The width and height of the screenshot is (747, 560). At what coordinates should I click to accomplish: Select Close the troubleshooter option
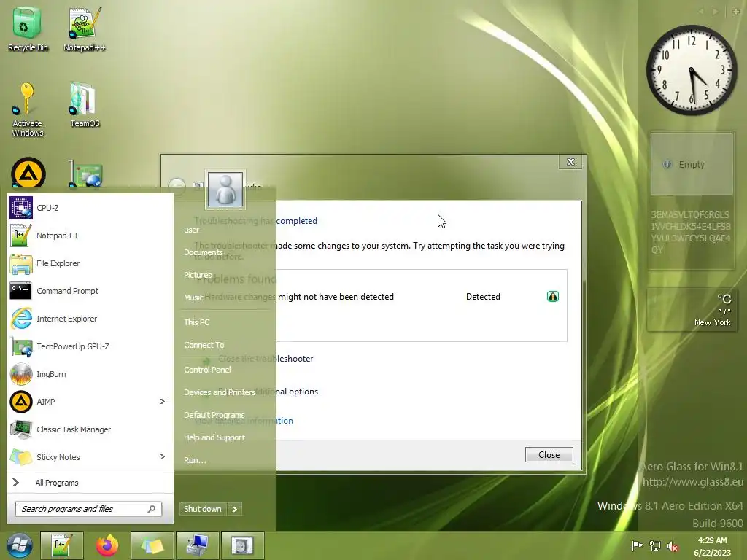click(266, 359)
